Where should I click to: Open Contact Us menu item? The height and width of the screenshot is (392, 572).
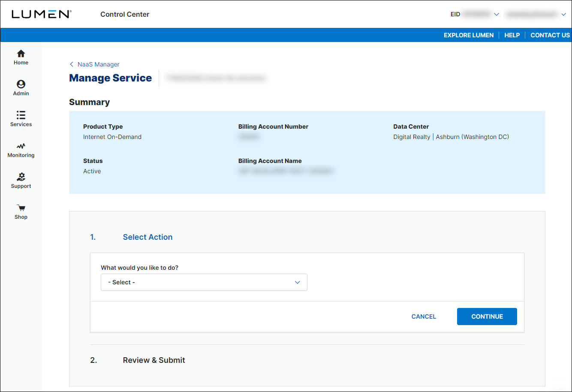(550, 35)
